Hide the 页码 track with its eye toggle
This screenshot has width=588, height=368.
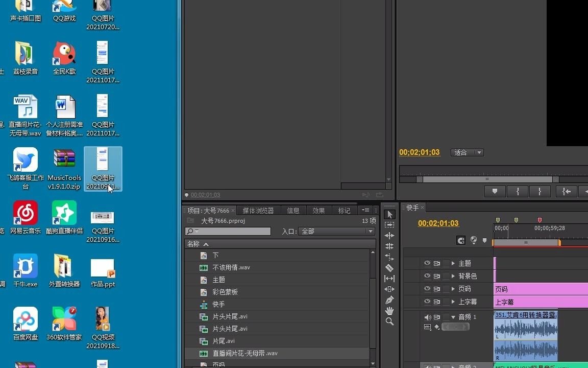tap(428, 289)
